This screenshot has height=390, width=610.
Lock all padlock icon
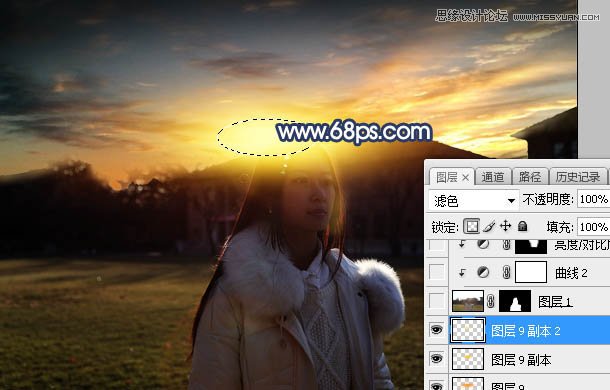(522, 226)
